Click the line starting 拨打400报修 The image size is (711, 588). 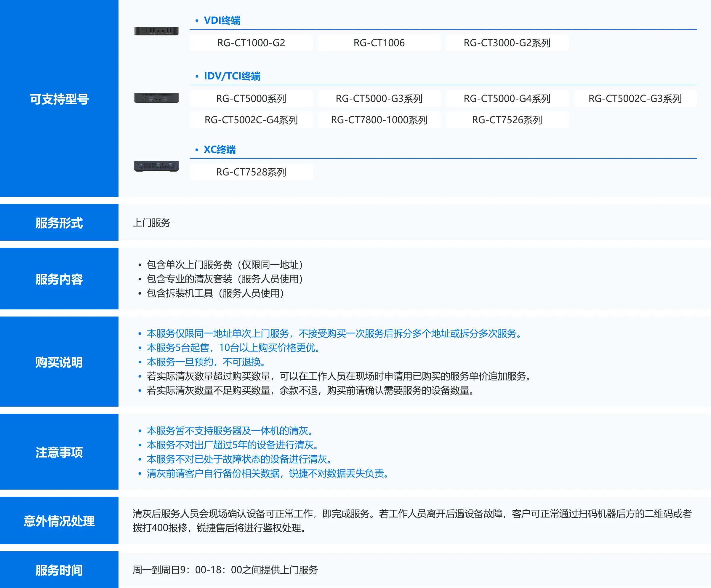click(x=220, y=528)
